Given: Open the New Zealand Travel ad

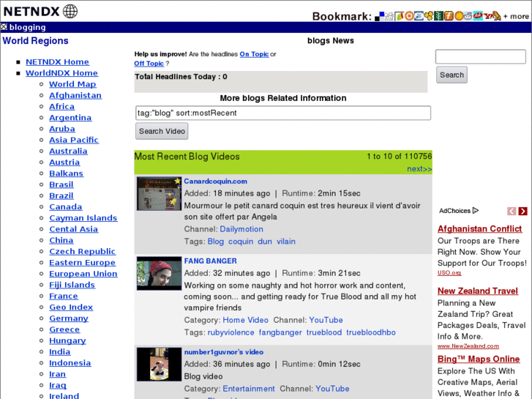Looking at the screenshot, I should (x=477, y=291).
